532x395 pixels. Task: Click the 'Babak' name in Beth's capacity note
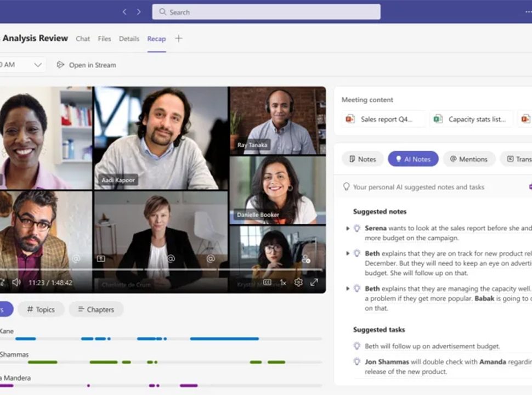tap(484, 298)
